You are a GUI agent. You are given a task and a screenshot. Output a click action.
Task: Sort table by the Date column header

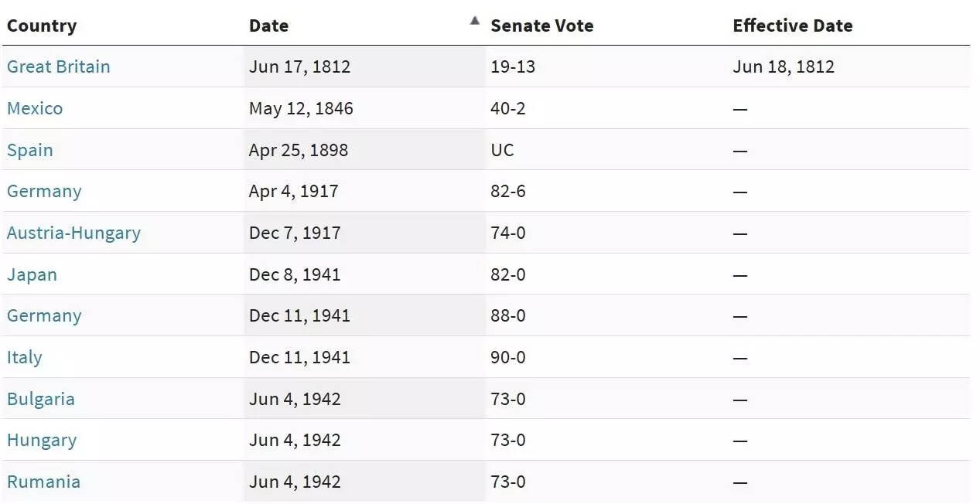coord(268,26)
